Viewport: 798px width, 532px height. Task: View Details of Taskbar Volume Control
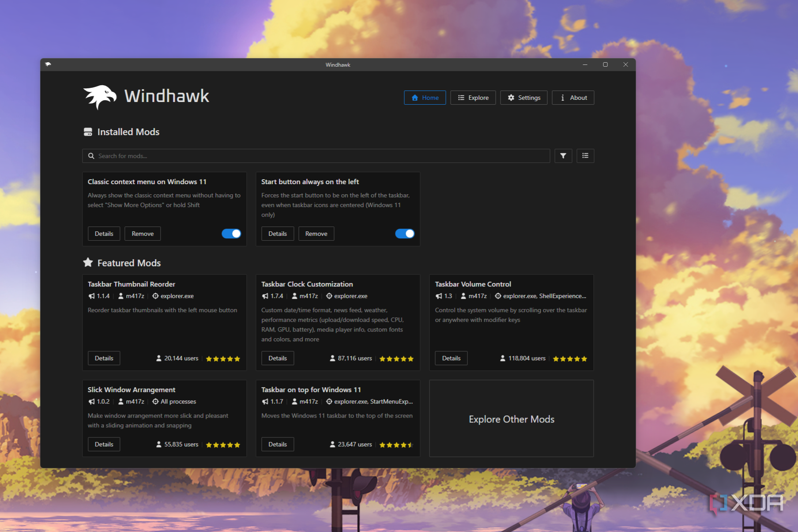(451, 358)
